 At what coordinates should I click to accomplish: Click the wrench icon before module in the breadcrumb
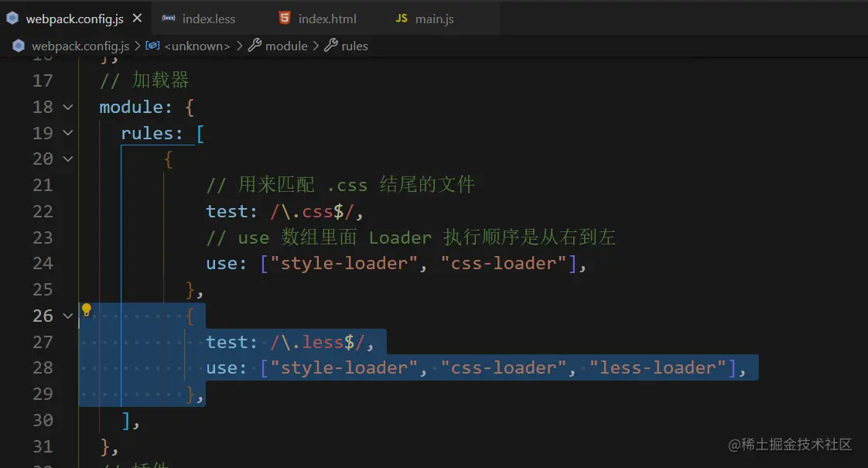click(x=255, y=46)
